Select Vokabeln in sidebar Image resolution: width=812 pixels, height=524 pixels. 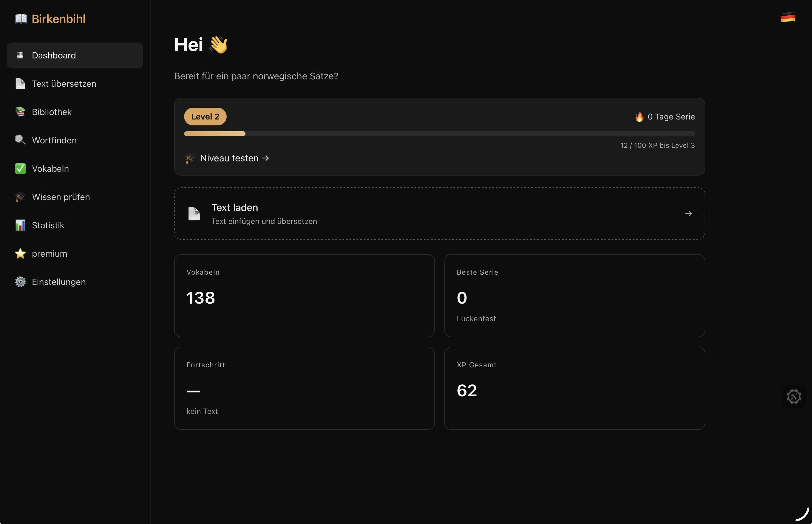click(x=75, y=168)
